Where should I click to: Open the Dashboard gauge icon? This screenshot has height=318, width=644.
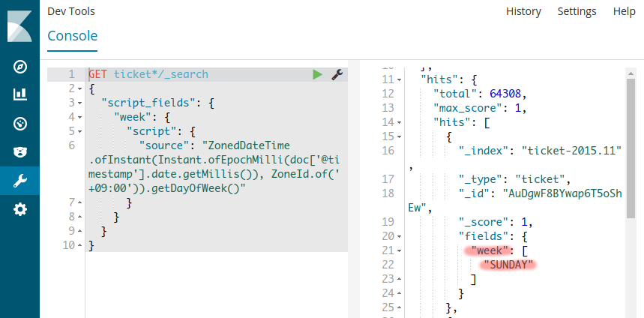pyautogui.click(x=20, y=123)
